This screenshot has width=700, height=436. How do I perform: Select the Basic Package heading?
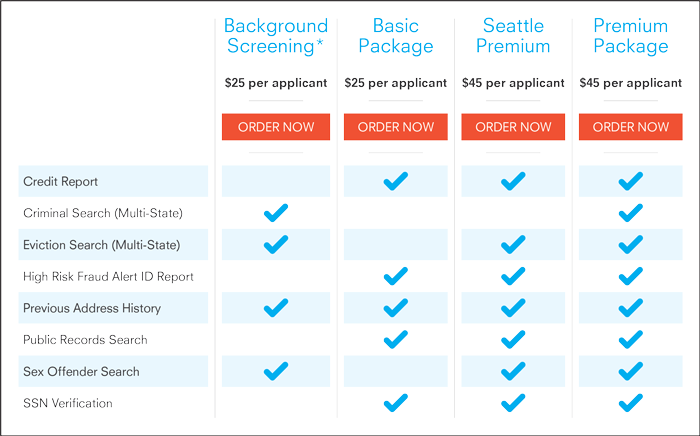(x=396, y=36)
